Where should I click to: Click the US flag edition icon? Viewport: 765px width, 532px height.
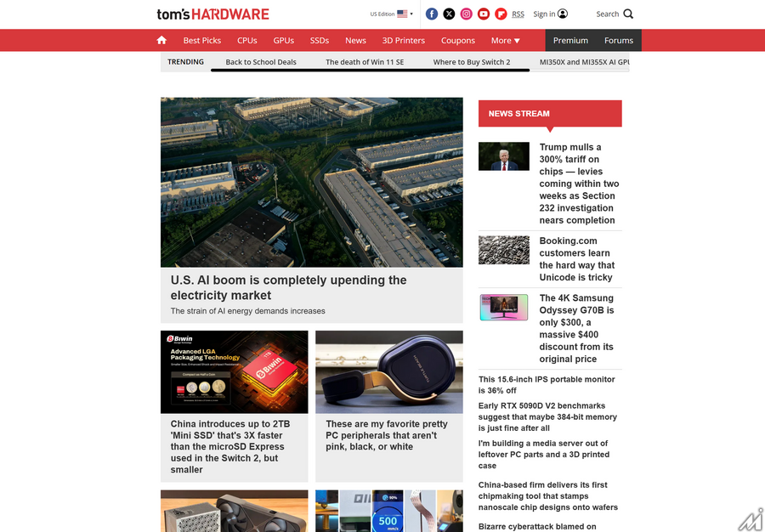tap(402, 14)
